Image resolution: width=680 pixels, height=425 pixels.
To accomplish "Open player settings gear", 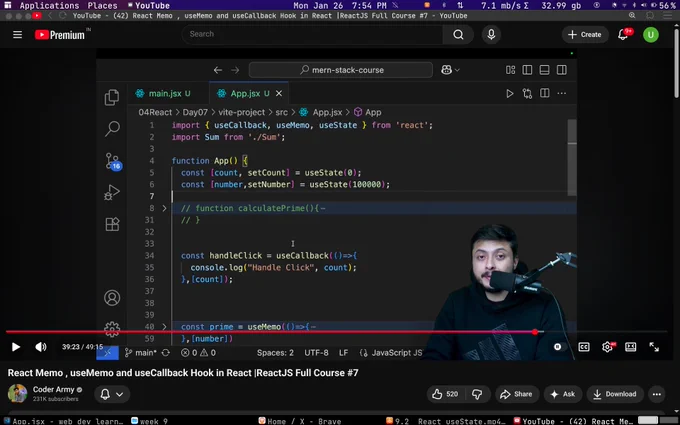I will pos(608,347).
